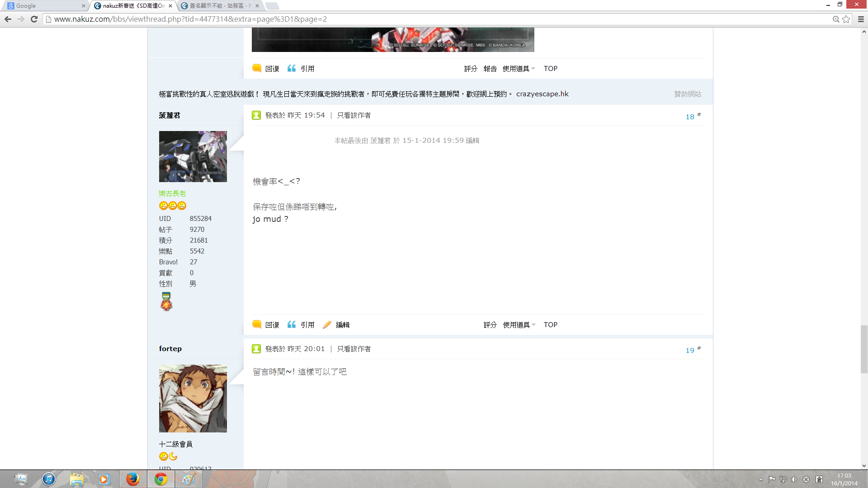Screen dimensions: 868x488
Task: Click 只看該作者 link in post 19
Action: click(354, 349)
